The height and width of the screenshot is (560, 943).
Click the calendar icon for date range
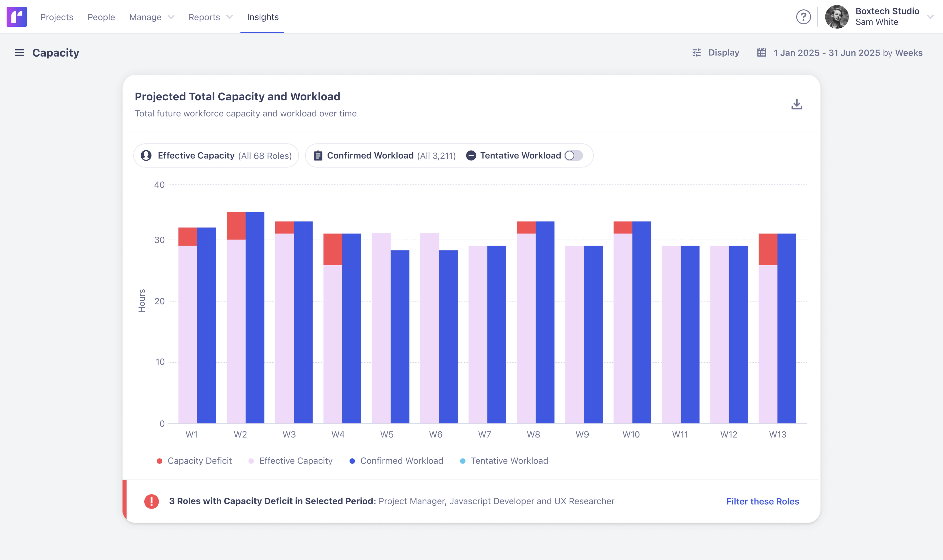click(x=761, y=53)
